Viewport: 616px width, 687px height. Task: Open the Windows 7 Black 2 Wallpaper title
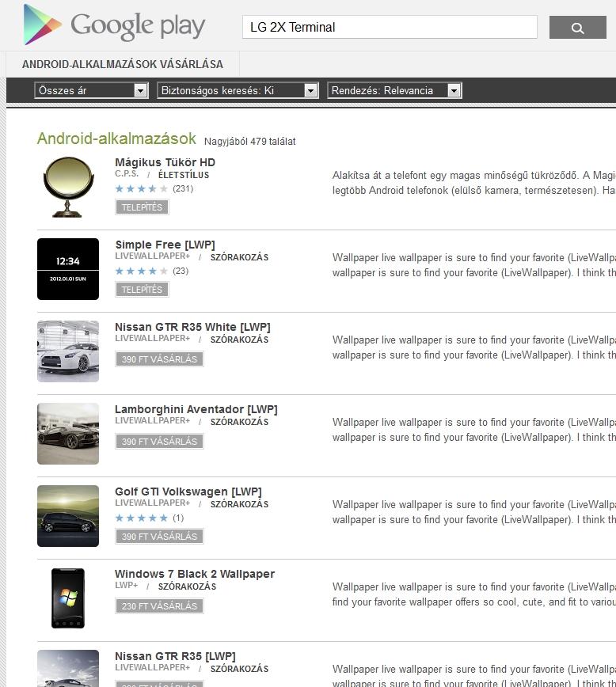click(195, 574)
